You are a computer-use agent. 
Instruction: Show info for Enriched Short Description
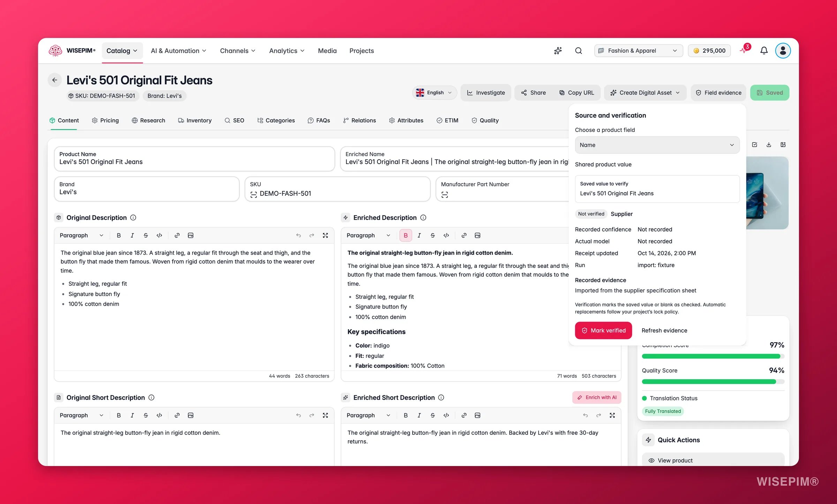click(x=441, y=398)
